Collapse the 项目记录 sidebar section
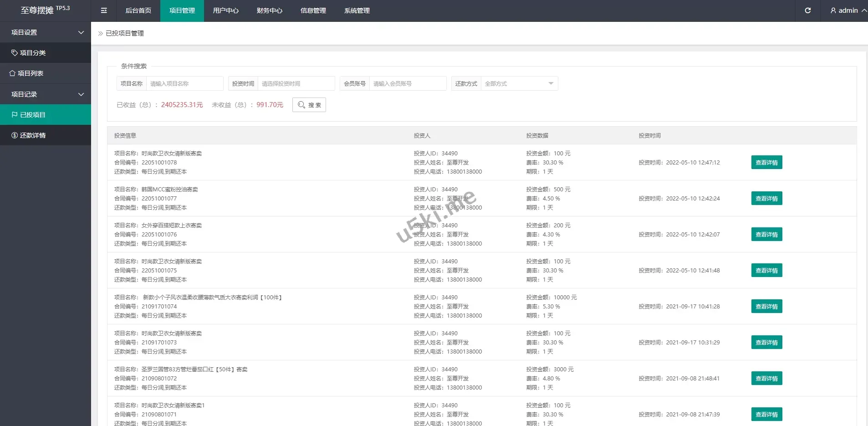 tap(46, 94)
